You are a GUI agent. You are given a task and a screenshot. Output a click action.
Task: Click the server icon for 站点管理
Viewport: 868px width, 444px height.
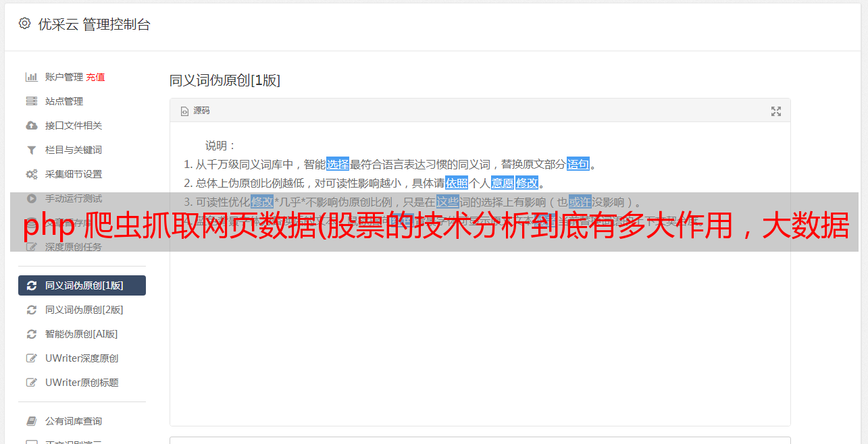[31, 101]
